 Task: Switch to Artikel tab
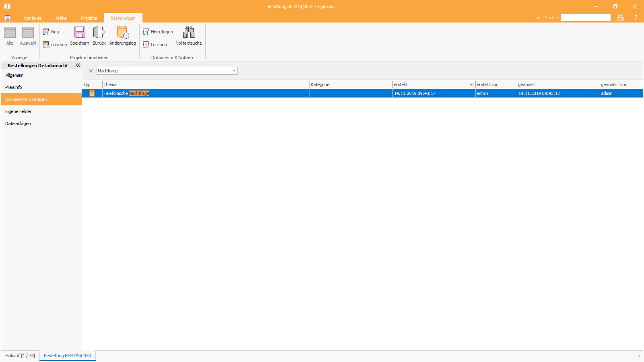[61, 18]
